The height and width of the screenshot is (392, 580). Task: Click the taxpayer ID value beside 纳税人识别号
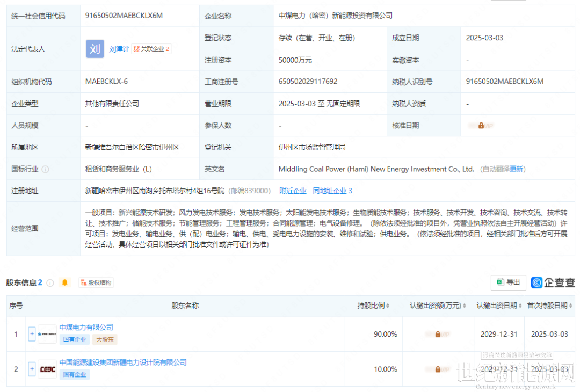[x=504, y=82]
